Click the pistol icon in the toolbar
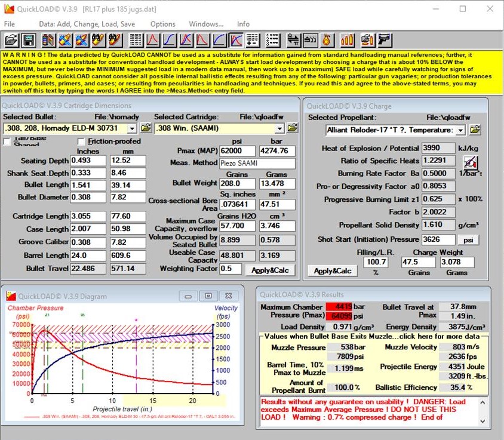The image size is (504, 440). coord(385,40)
